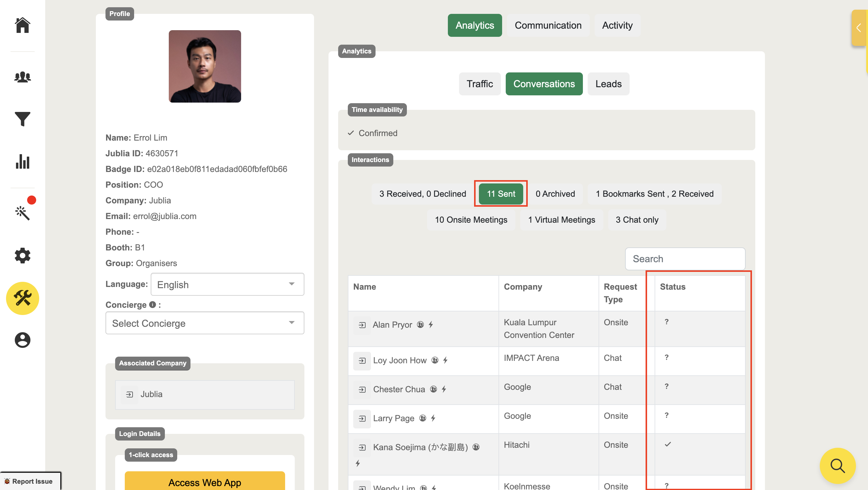The image size is (868, 490).
Task: Switch to the Leads tab
Action: click(608, 84)
